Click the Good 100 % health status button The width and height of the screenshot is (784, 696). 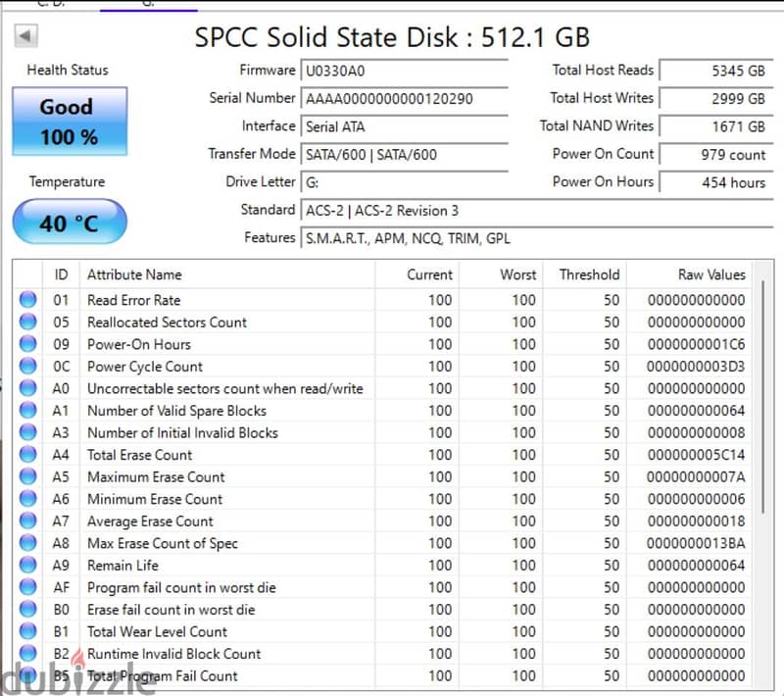(70, 122)
